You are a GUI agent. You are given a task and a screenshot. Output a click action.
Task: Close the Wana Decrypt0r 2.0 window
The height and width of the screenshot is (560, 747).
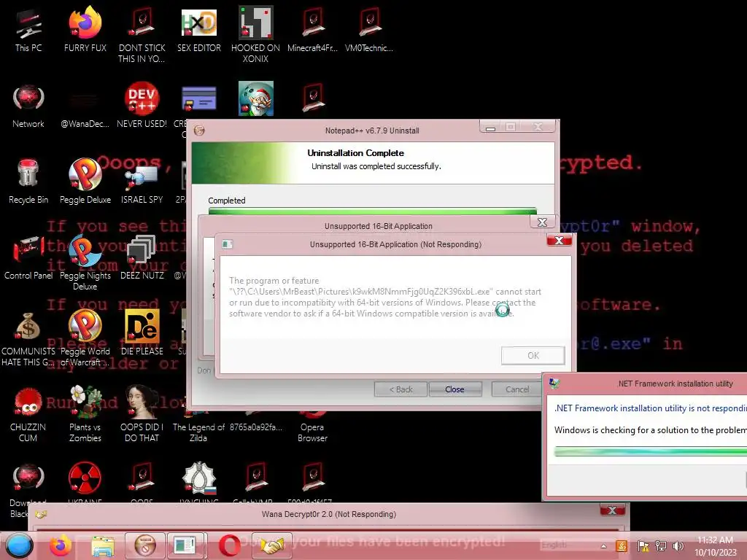pyautogui.click(x=613, y=510)
